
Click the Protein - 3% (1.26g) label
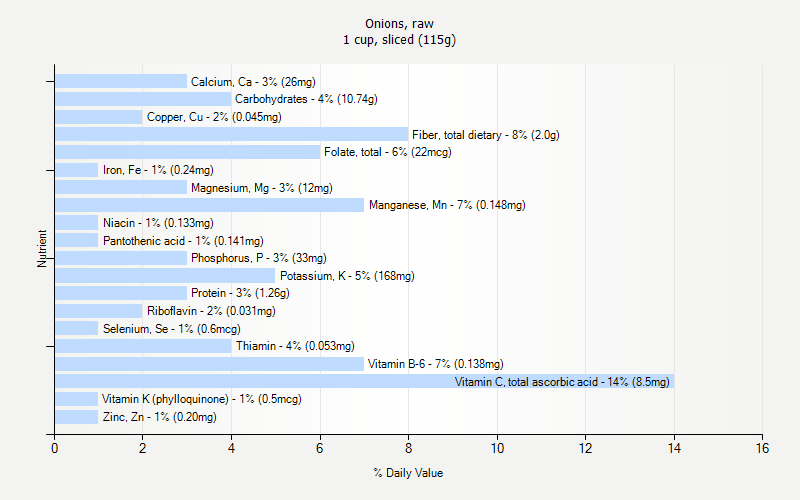(240, 293)
